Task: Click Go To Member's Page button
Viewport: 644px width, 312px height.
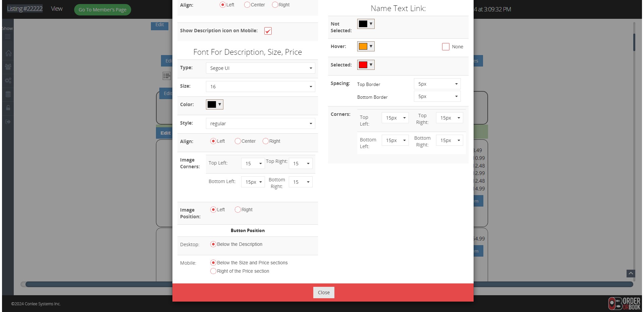Action: (103, 10)
